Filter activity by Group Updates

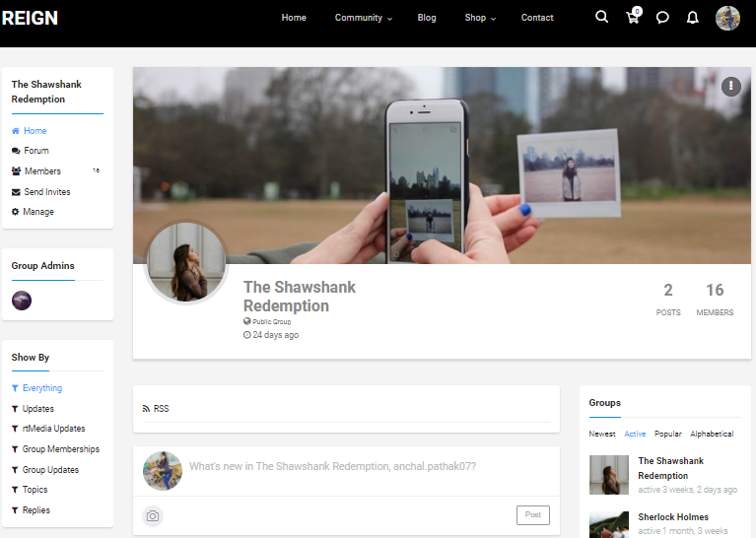coord(45,470)
